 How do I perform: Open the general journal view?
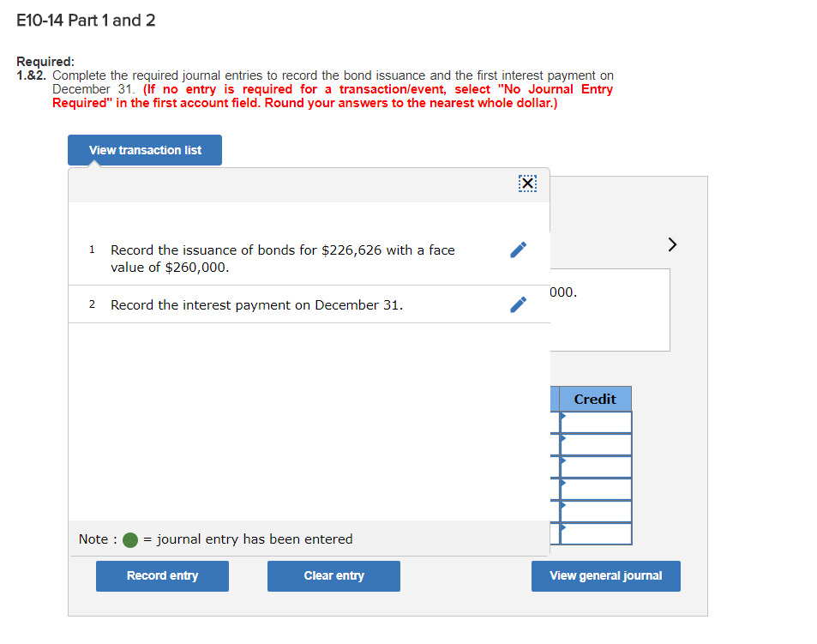pos(605,575)
